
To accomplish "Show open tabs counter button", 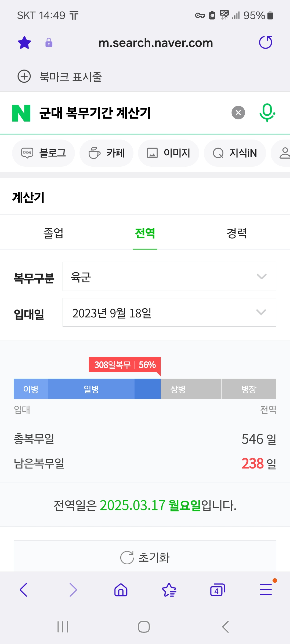I will point(217,590).
